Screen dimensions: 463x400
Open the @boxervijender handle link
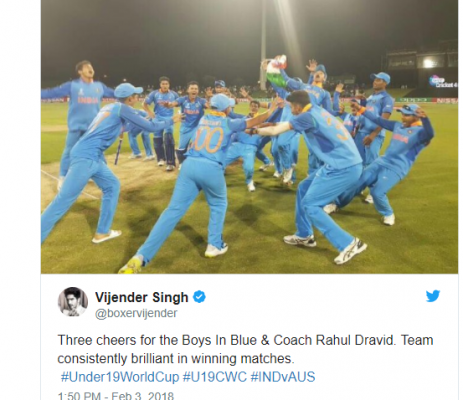pos(136,313)
